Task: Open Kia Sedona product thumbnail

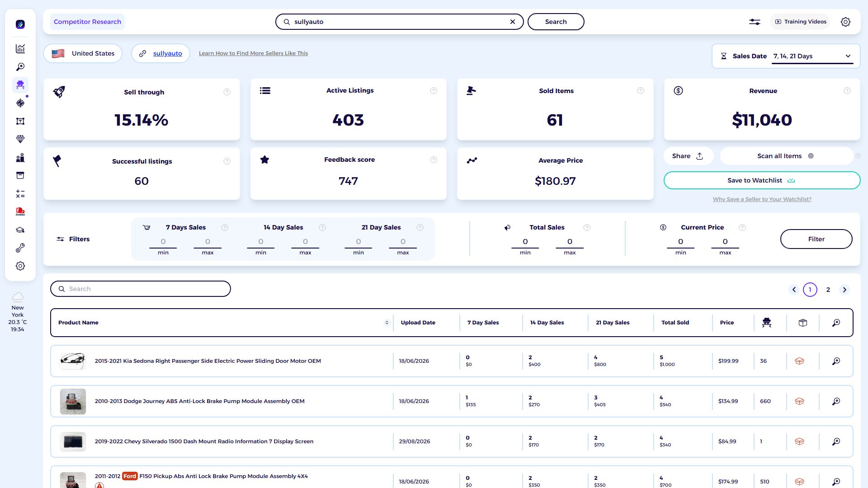Action: click(73, 361)
